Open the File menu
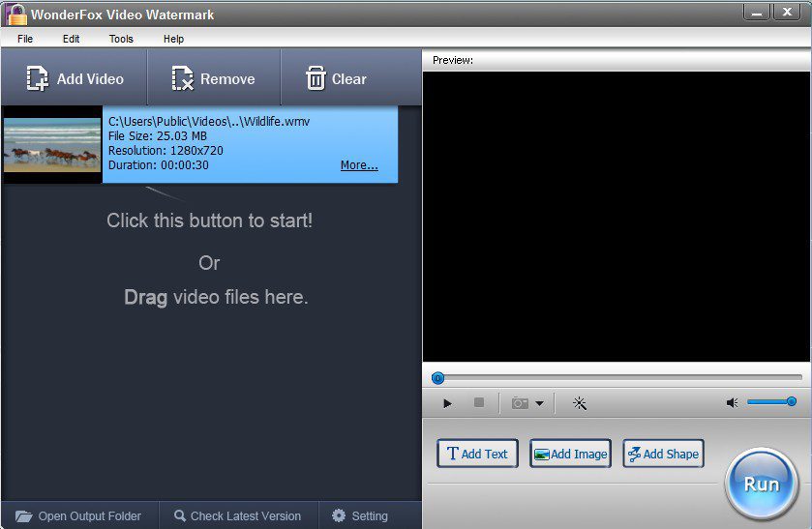The width and height of the screenshot is (812, 529). click(x=25, y=39)
